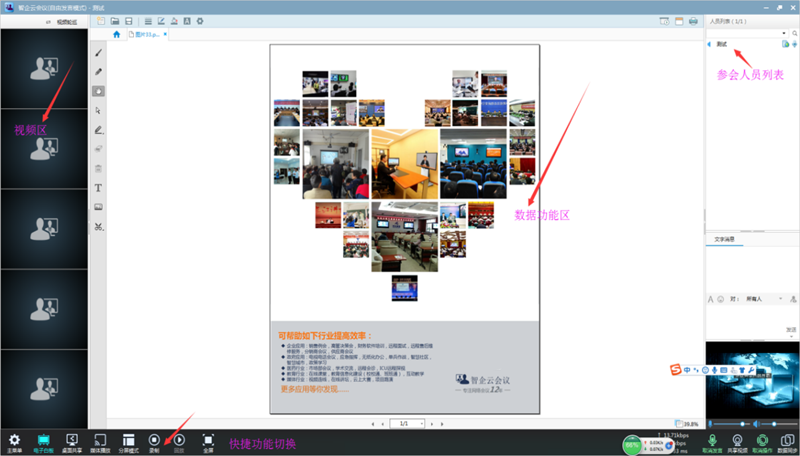
Task: Open file folder icon in toolbar
Action: pos(115,21)
